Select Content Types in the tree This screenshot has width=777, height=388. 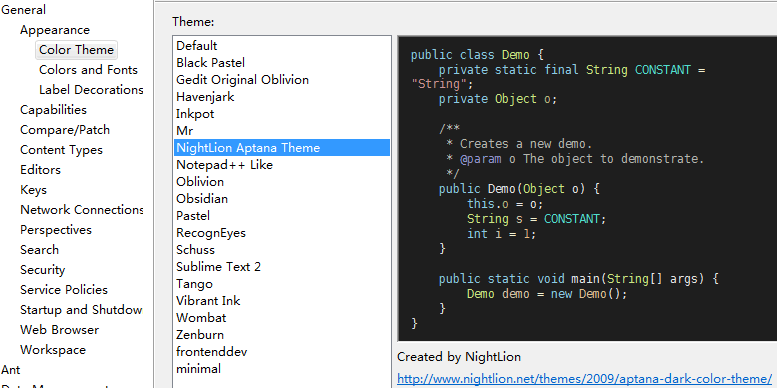click(x=61, y=150)
